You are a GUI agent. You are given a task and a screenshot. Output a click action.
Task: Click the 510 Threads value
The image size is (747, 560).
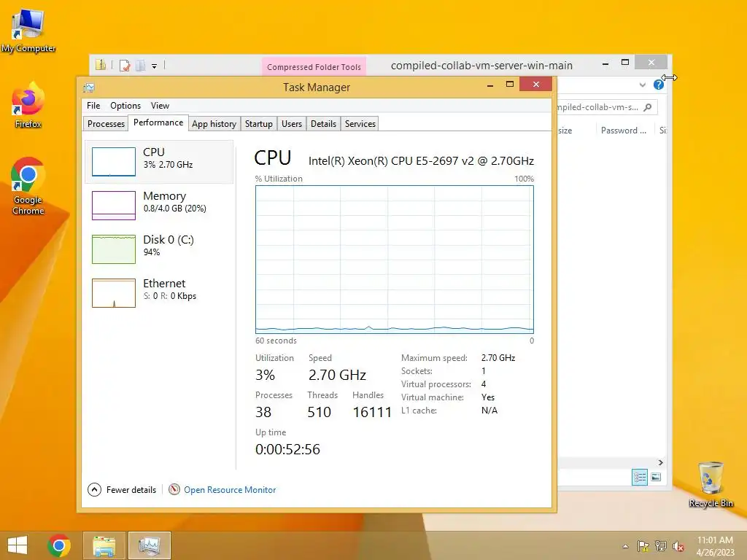tap(320, 413)
